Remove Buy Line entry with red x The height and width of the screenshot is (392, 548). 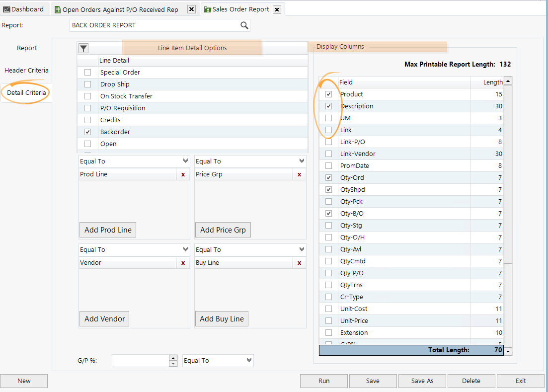(299, 263)
